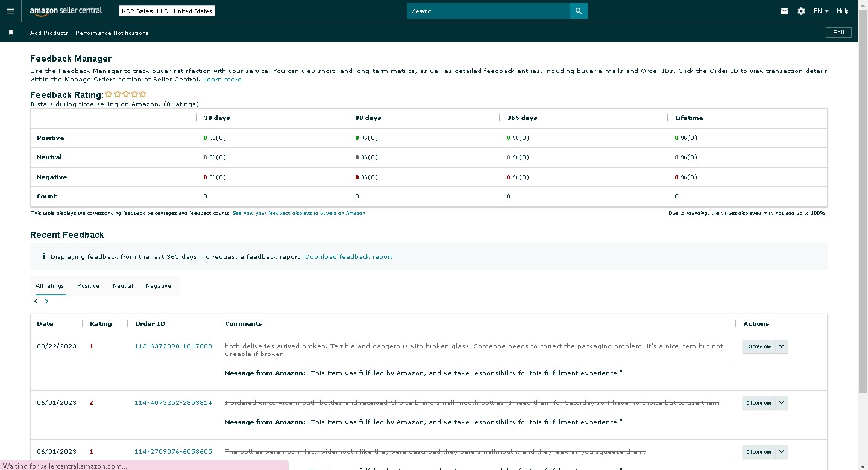Click the Edit button on favorites bar
The image size is (868, 470).
pyautogui.click(x=838, y=33)
